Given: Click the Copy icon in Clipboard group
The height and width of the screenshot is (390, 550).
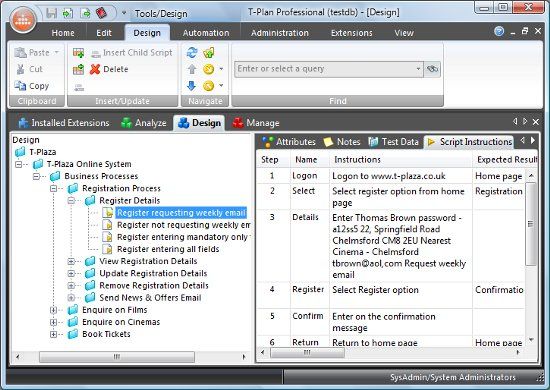Looking at the screenshot, I should pos(20,86).
